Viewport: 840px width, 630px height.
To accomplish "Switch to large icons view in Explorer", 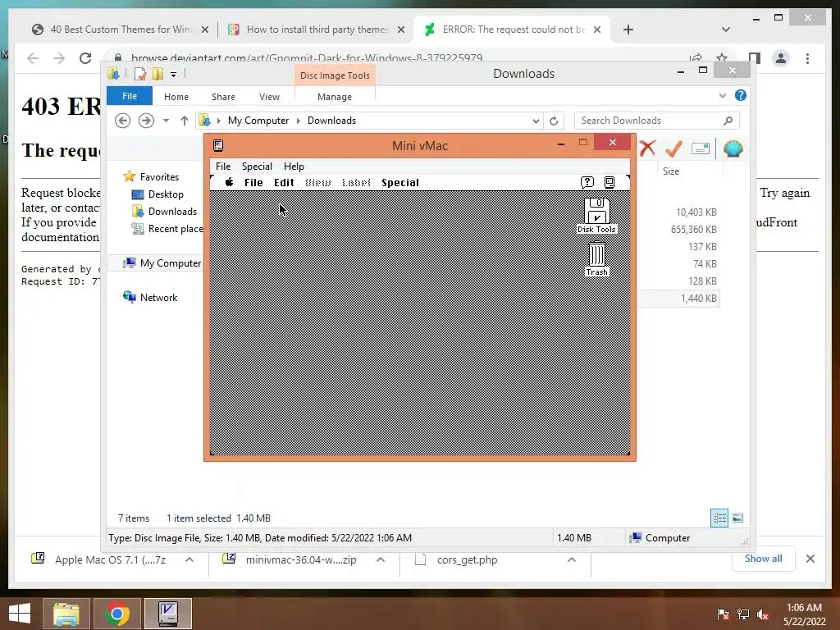I will click(737, 518).
